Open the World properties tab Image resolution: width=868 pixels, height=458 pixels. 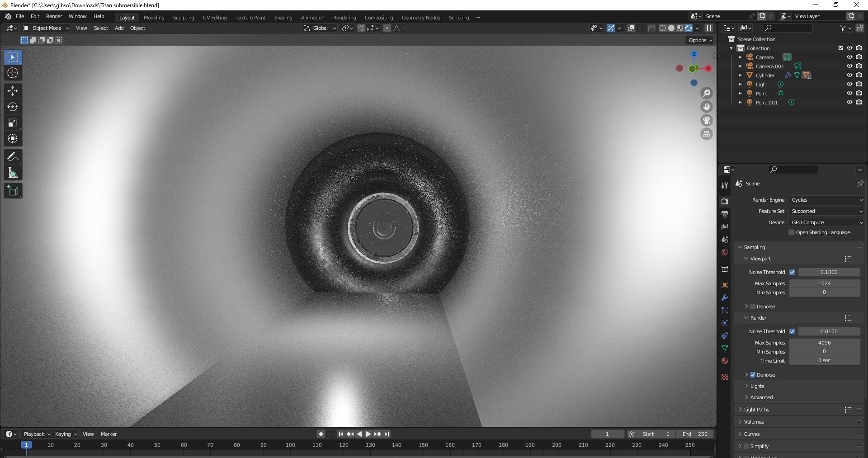coord(725,252)
